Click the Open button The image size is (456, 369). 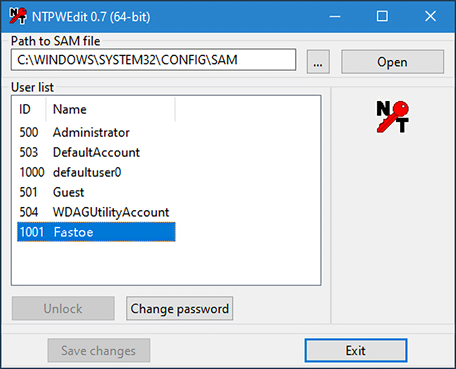pyautogui.click(x=392, y=62)
